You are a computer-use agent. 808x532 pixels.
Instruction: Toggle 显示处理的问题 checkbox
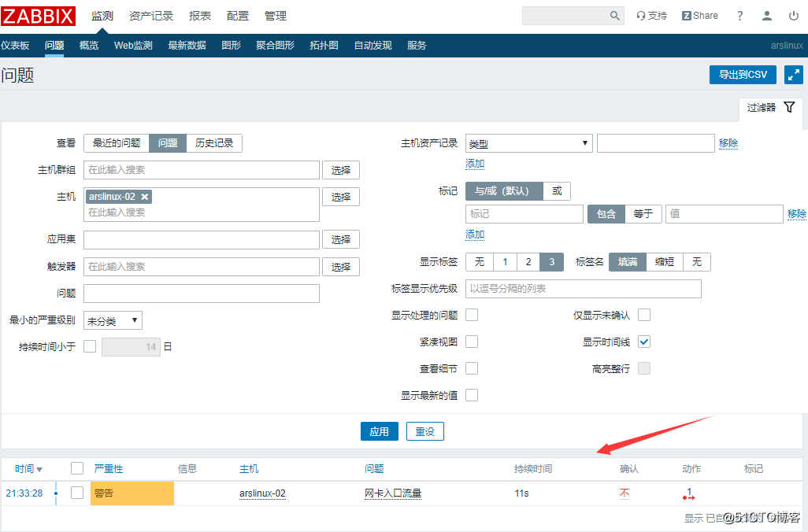472,315
